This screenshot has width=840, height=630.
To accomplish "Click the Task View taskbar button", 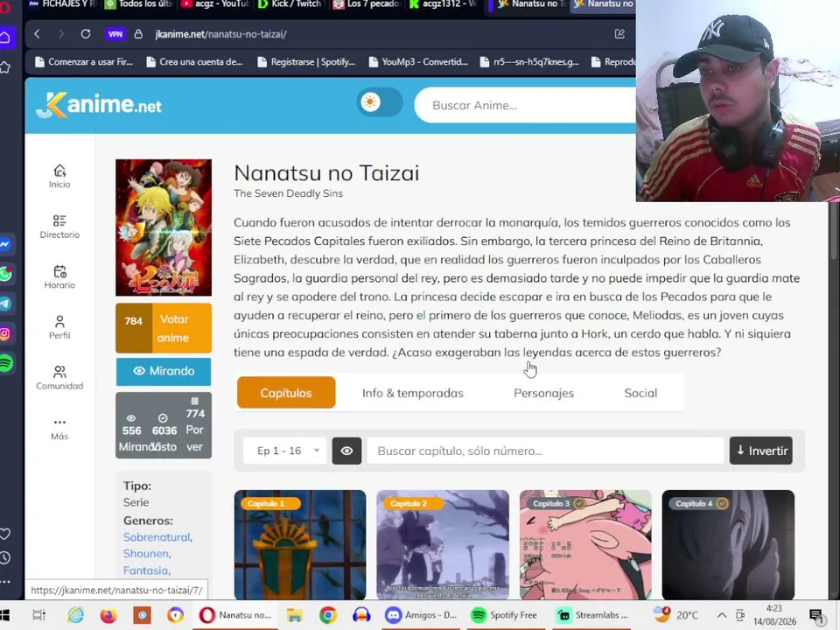I will (39, 615).
